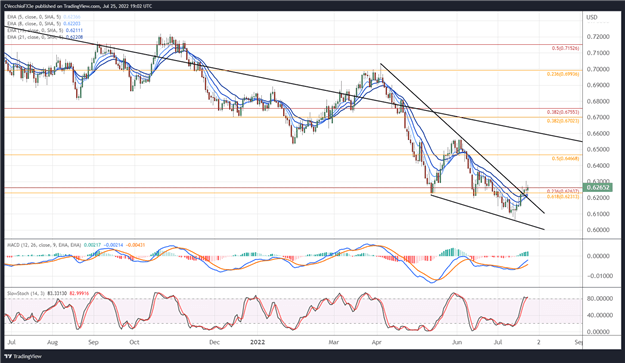
Task: Click the 2022 label on time axis
Action: 257,342
